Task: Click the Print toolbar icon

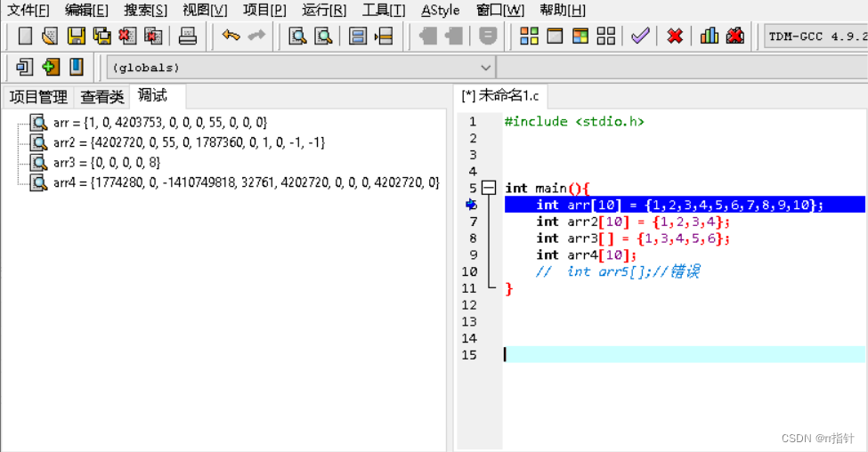Action: point(188,36)
